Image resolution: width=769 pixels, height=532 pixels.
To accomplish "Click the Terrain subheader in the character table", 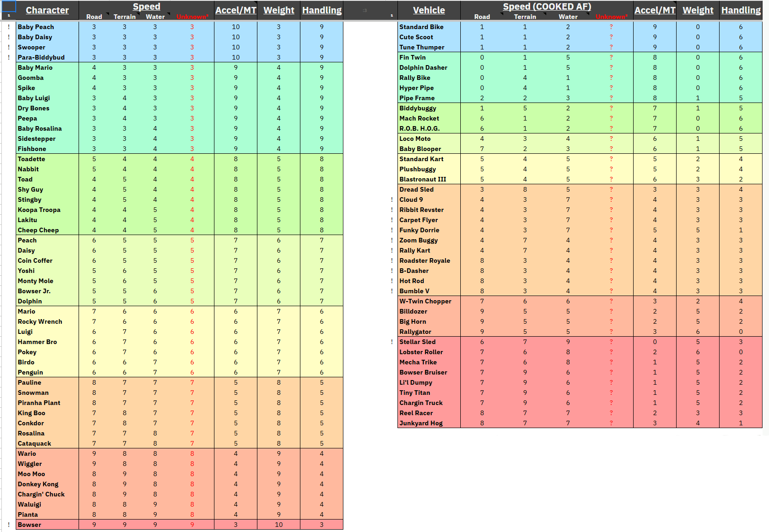I will (x=125, y=17).
